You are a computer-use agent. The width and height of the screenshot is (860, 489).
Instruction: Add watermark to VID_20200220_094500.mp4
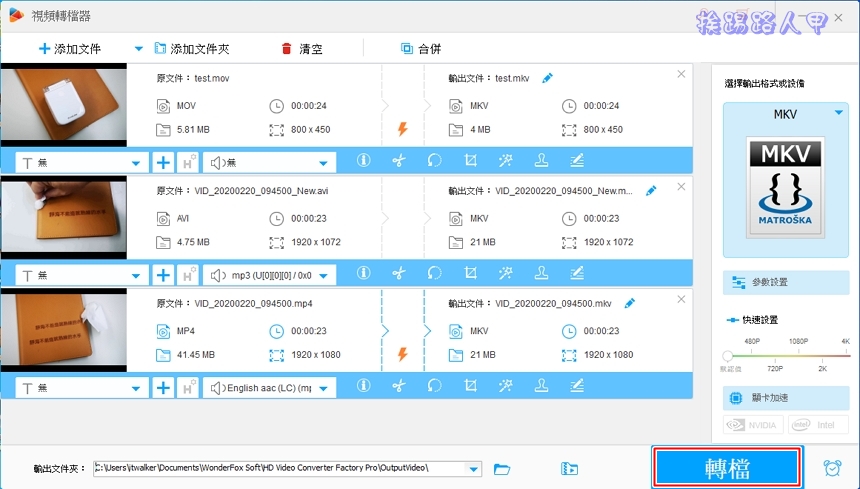(541, 386)
